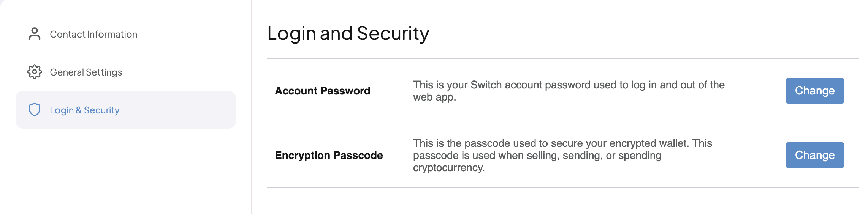Viewport: 868px width, 214px height.
Task: Select the Login & Security sidebar label
Action: [x=85, y=110]
